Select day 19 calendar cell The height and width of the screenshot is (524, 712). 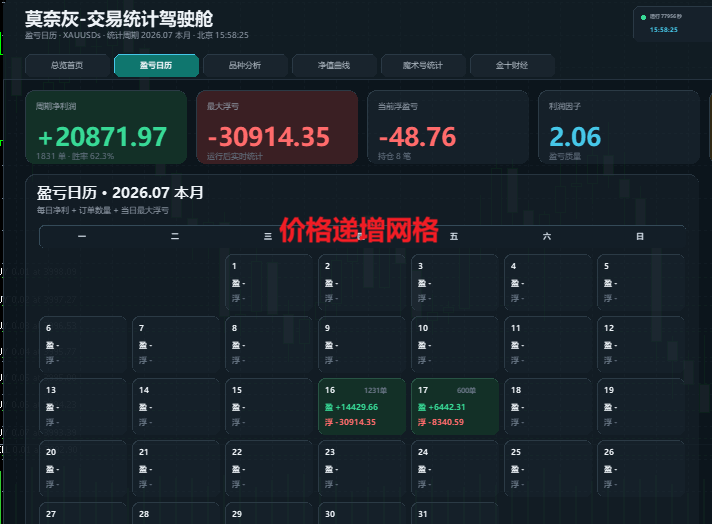pyautogui.click(x=641, y=406)
